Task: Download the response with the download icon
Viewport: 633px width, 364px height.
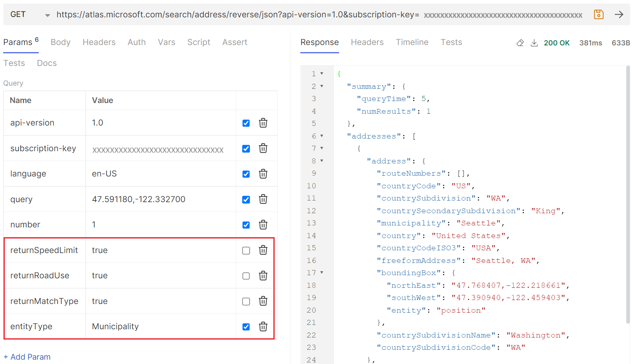Action: pos(534,43)
